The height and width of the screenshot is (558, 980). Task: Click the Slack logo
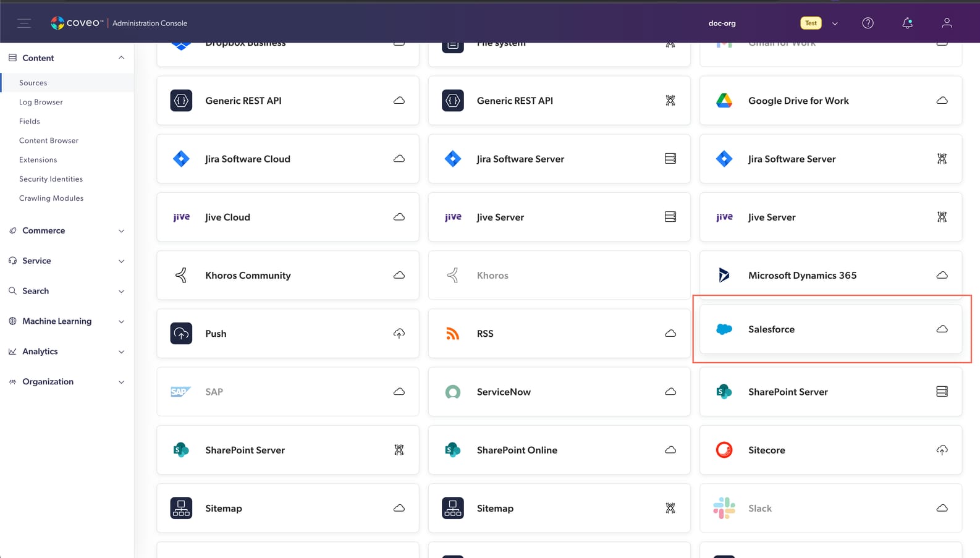(x=724, y=508)
